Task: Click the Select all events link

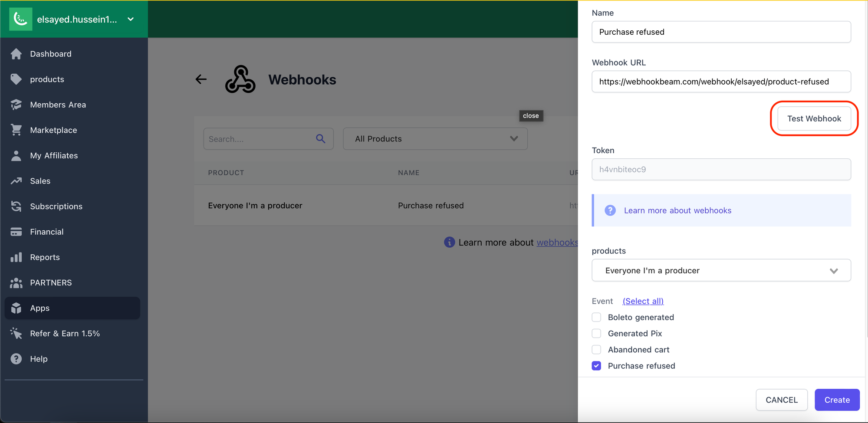Action: (643, 301)
